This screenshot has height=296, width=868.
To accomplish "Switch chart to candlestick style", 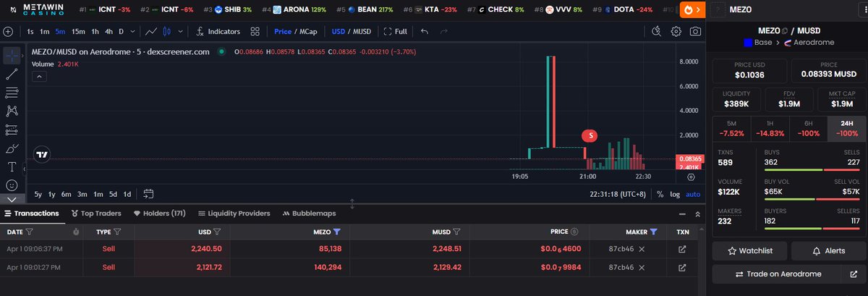I will 168,32.
